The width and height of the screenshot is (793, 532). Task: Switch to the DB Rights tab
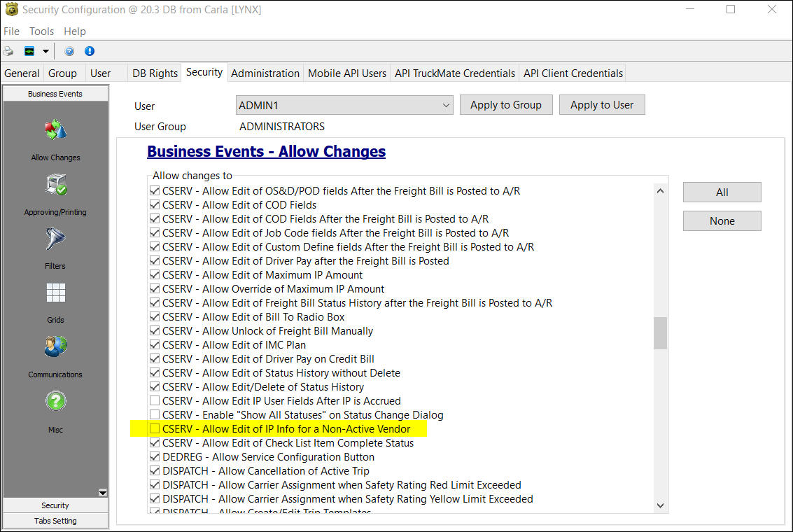(x=155, y=73)
